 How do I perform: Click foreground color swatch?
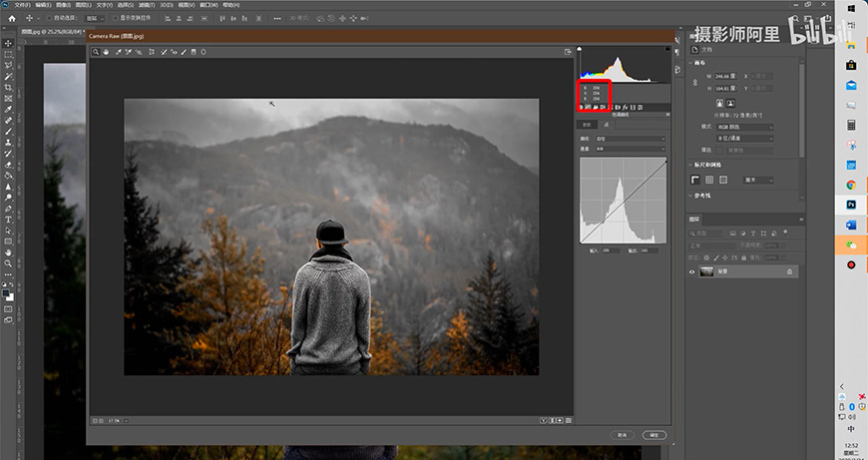pyautogui.click(x=6, y=293)
